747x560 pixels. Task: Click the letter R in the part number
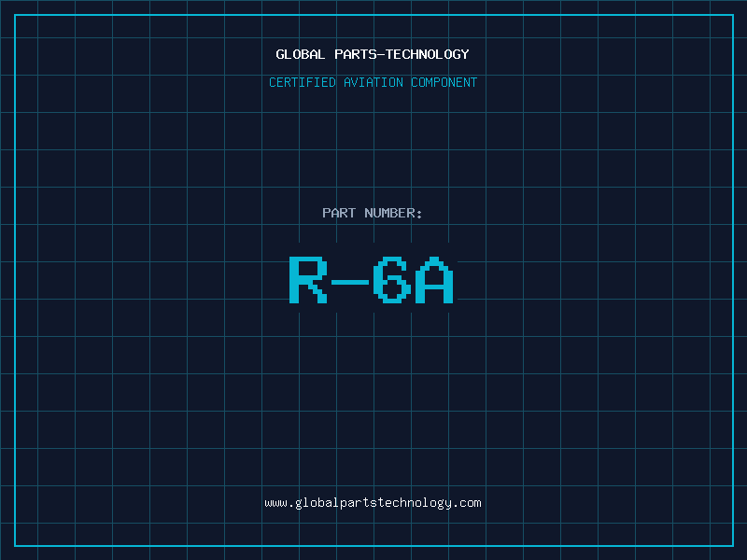308,279
